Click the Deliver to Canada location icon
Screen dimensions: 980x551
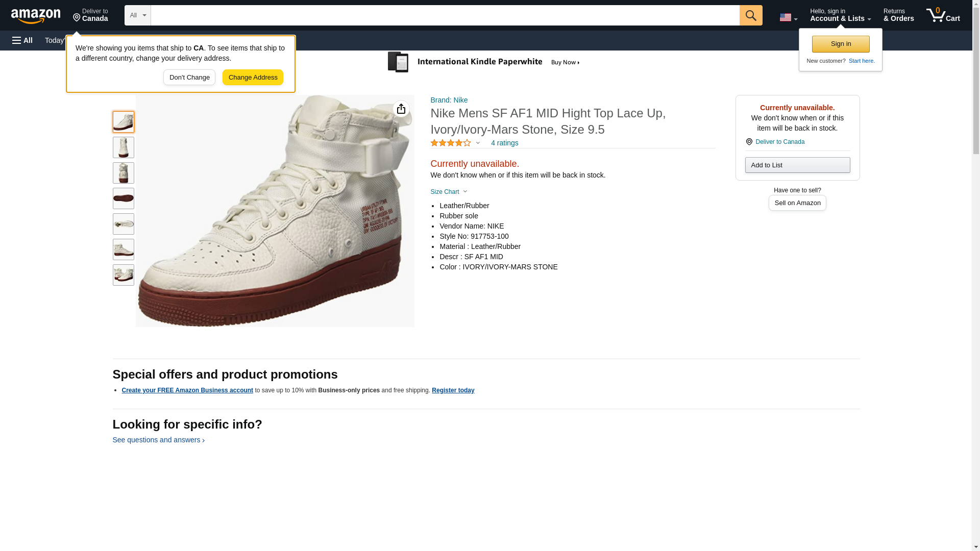point(749,142)
